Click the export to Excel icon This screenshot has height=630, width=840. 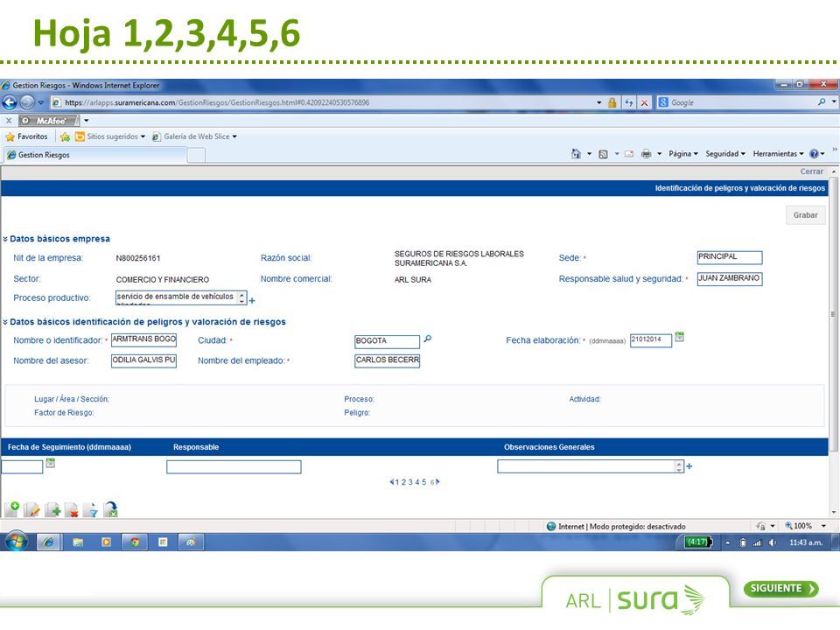tap(111, 509)
